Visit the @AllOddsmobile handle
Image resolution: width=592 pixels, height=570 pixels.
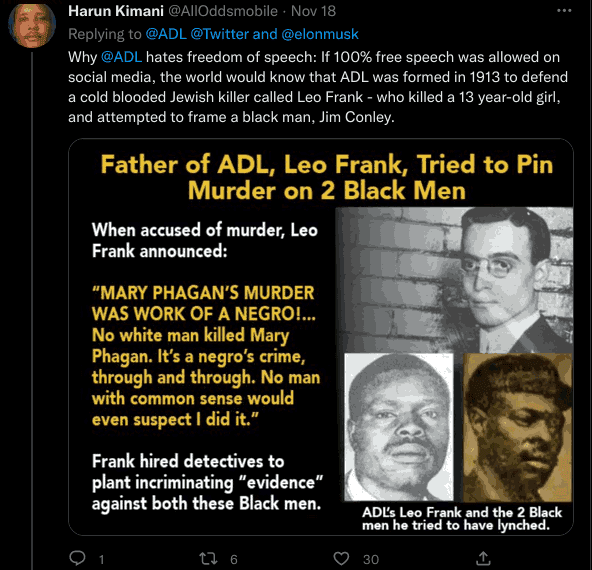coord(223,11)
